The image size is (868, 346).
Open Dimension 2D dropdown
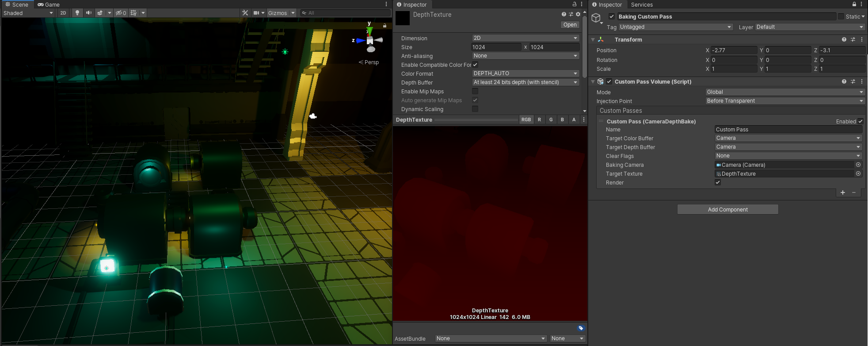pos(525,38)
